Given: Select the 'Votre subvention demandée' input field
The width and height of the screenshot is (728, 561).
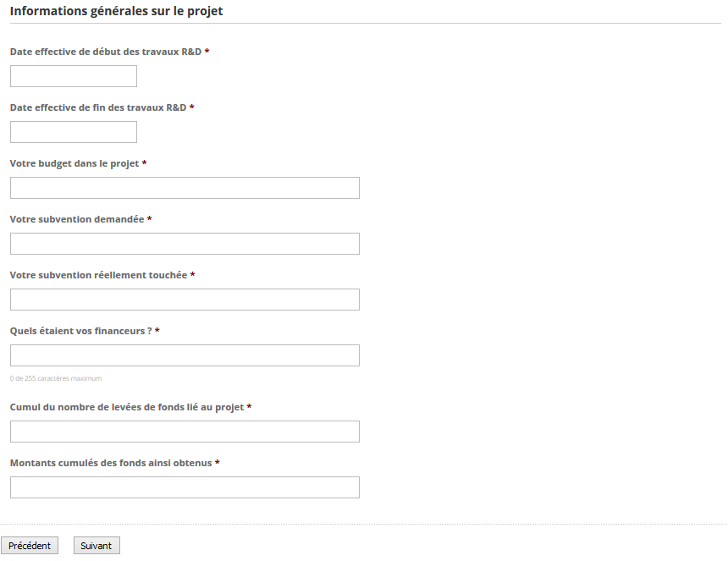Looking at the screenshot, I should (x=185, y=244).
